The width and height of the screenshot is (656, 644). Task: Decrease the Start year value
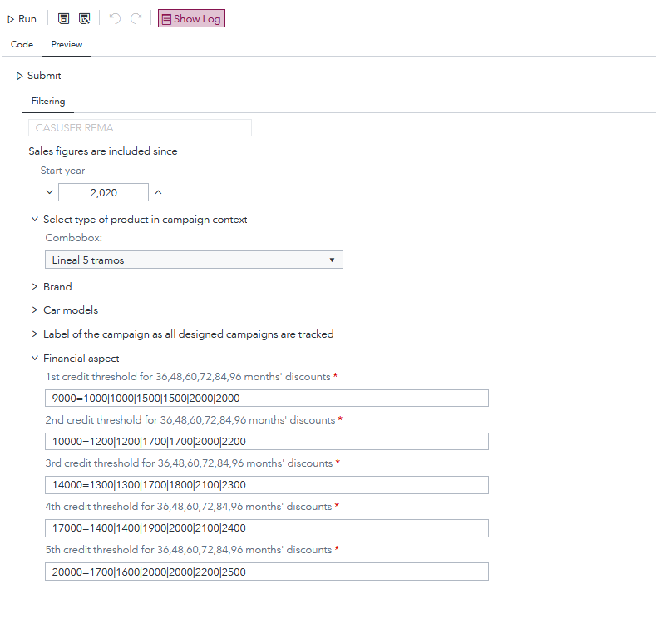tap(49, 192)
